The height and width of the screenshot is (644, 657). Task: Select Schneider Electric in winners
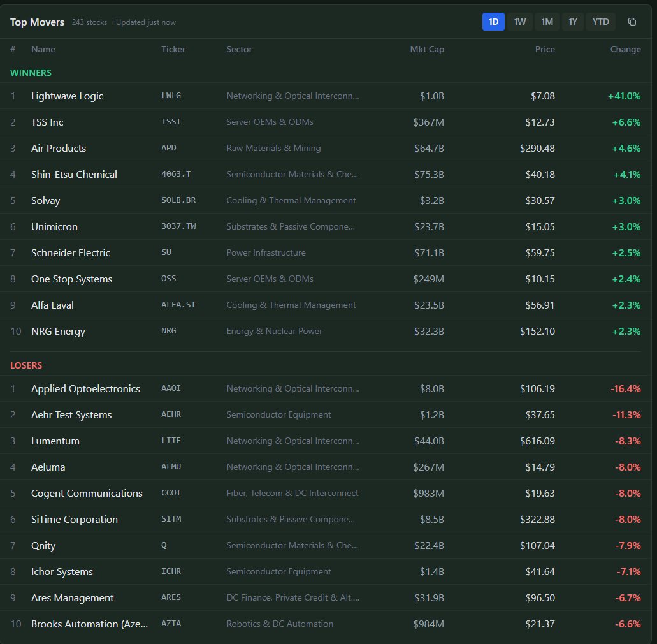(71, 253)
